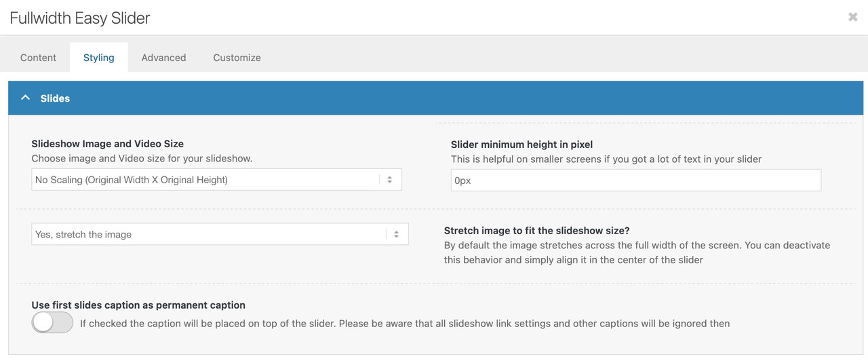Image resolution: width=868 pixels, height=361 pixels.
Task: Click 'Use first slides caption as permanent caption' label
Action: [x=138, y=305]
